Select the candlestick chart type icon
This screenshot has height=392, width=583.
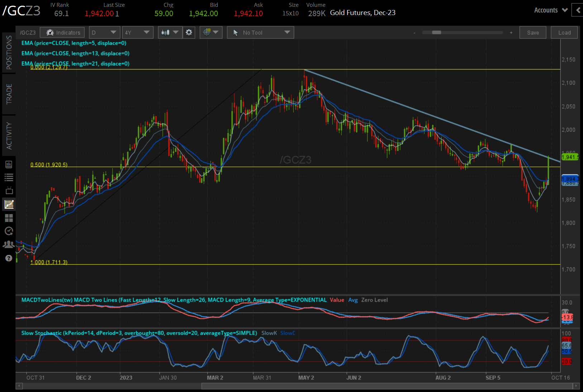[166, 32]
